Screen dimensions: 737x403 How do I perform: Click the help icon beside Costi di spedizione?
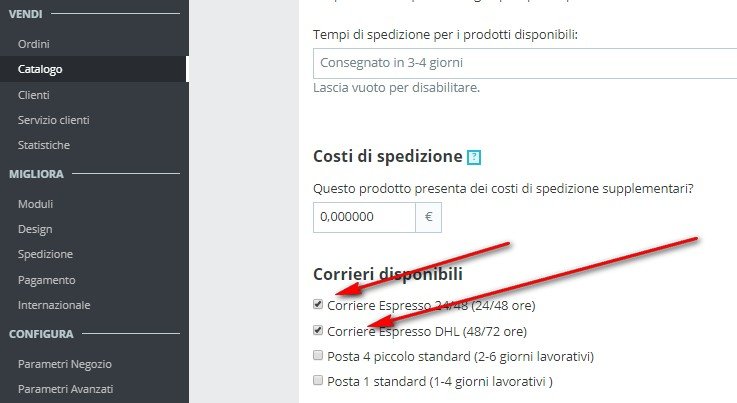(474, 157)
